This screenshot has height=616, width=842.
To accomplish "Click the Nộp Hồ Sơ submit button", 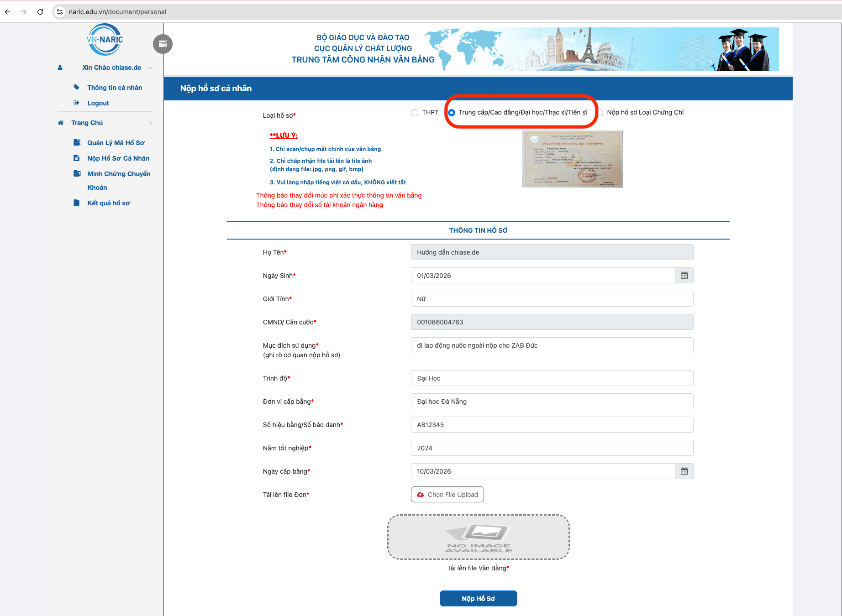I will point(478,598).
